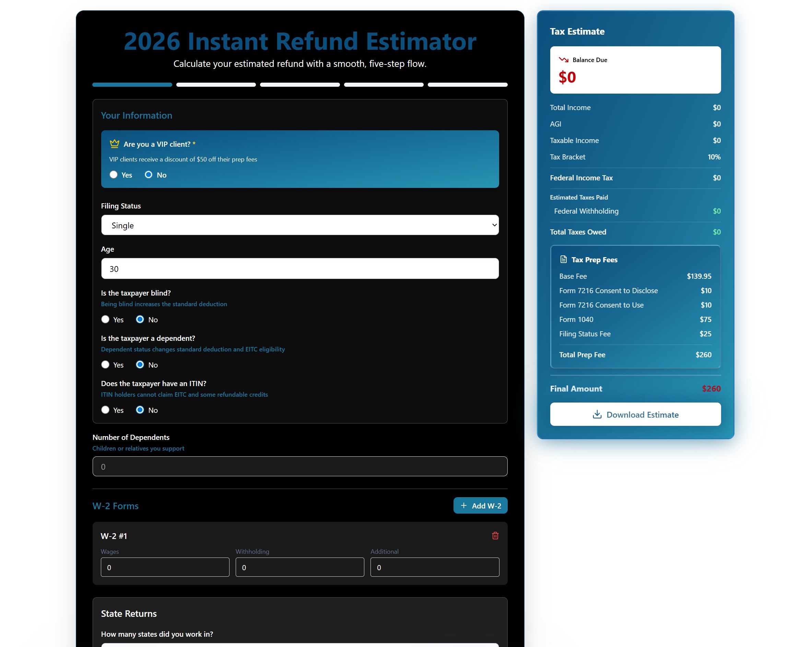Select Yes for VIP client

tap(113, 175)
